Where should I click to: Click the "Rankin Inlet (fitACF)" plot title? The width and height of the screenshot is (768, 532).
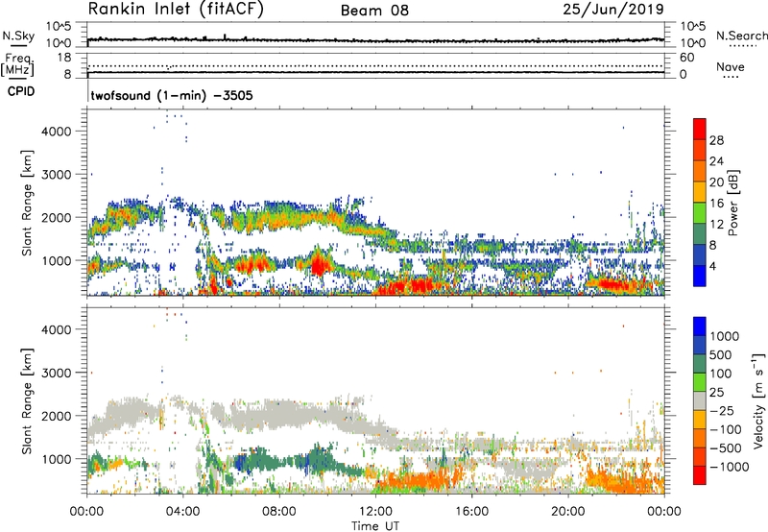click(x=176, y=10)
